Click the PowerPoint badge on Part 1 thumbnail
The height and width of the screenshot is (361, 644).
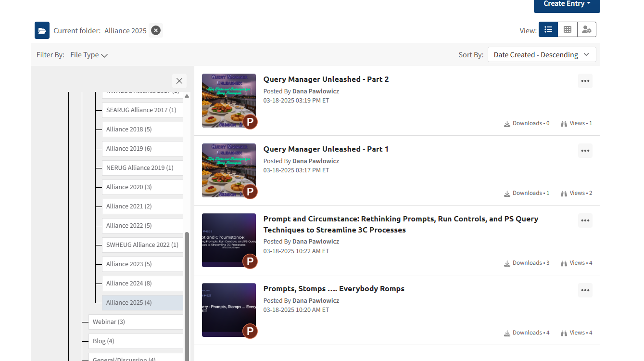(250, 192)
